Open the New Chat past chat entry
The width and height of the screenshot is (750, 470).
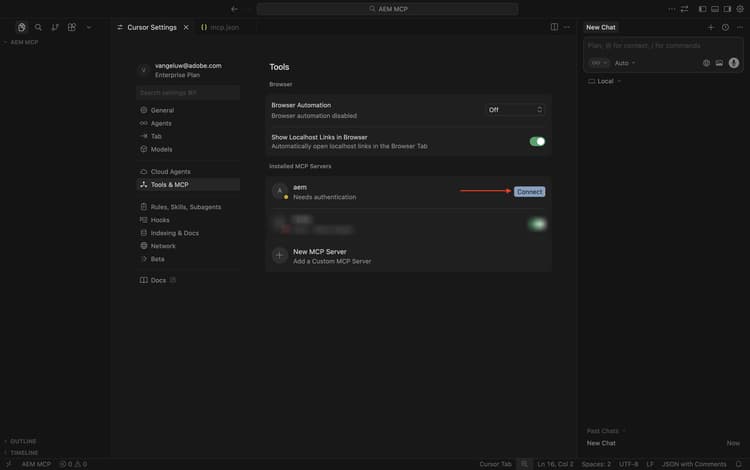coord(663,443)
